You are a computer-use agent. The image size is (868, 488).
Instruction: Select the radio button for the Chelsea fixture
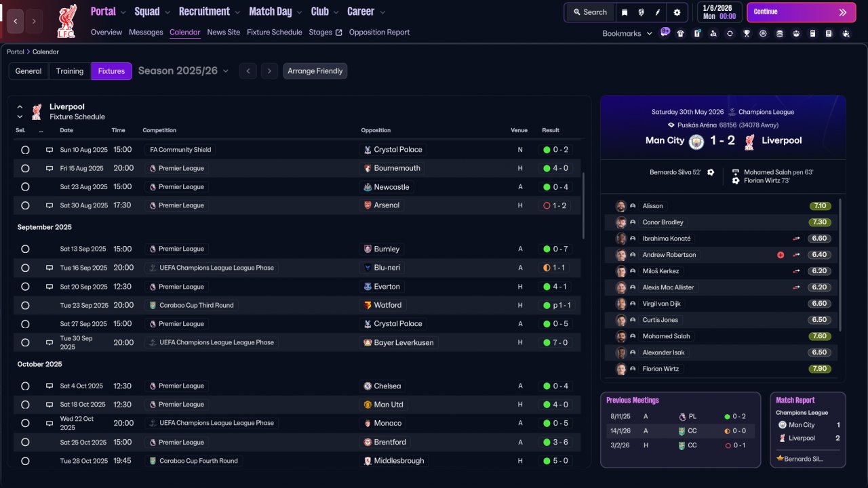coord(25,386)
